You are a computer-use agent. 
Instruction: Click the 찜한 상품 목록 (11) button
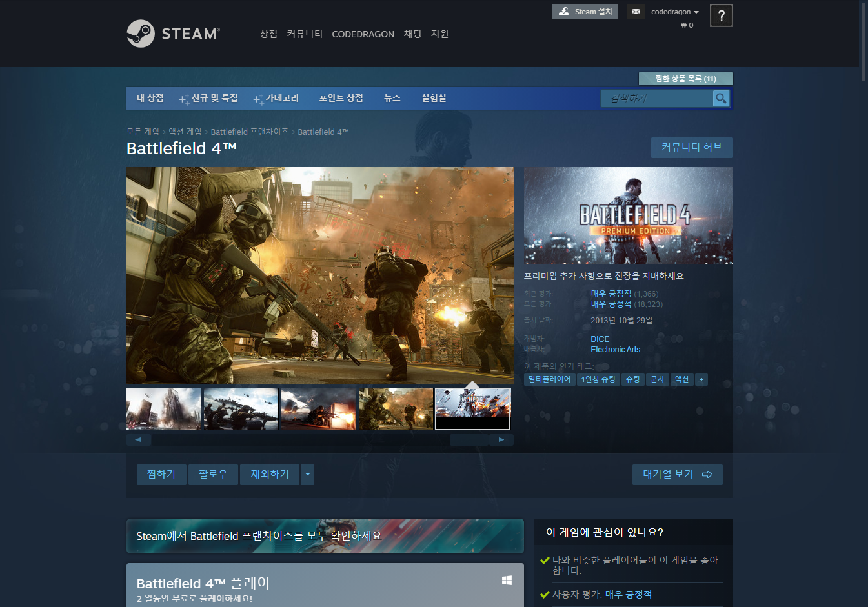coord(685,79)
